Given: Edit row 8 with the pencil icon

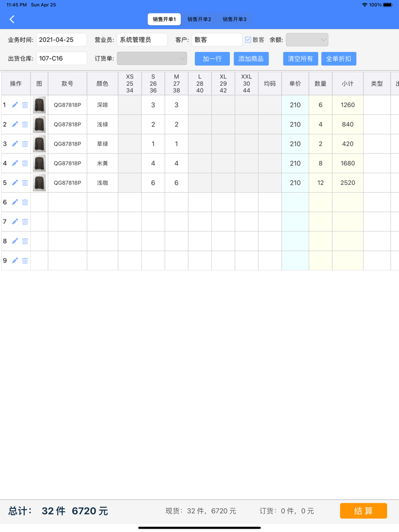Looking at the screenshot, I should [x=15, y=241].
